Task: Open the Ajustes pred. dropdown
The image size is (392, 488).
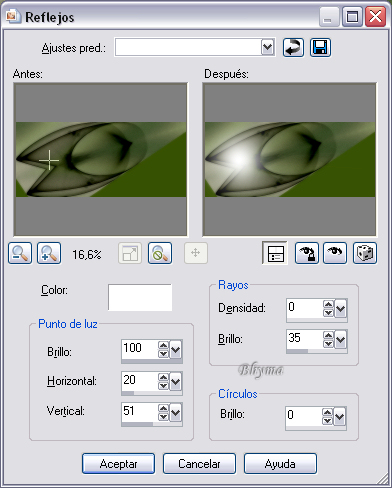Action: tap(268, 48)
